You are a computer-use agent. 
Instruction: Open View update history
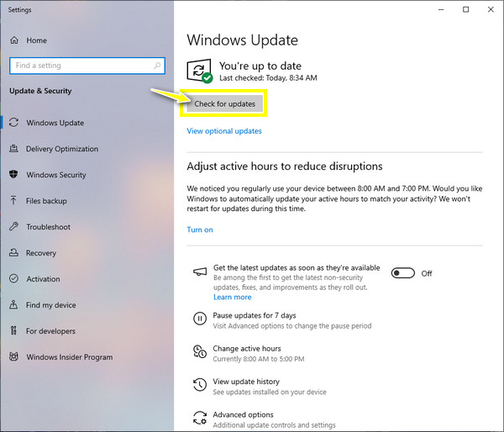(x=246, y=382)
